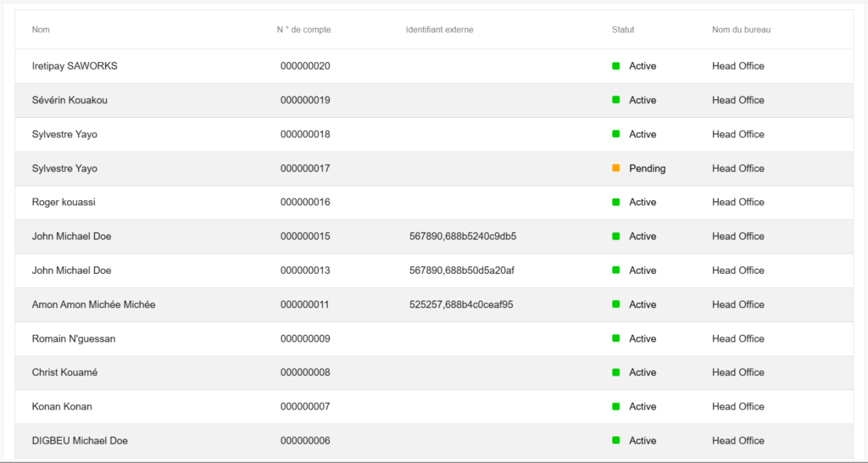Click green status dot for DIGBEU Michael Doe
The width and height of the screenshot is (868, 463).
point(616,440)
